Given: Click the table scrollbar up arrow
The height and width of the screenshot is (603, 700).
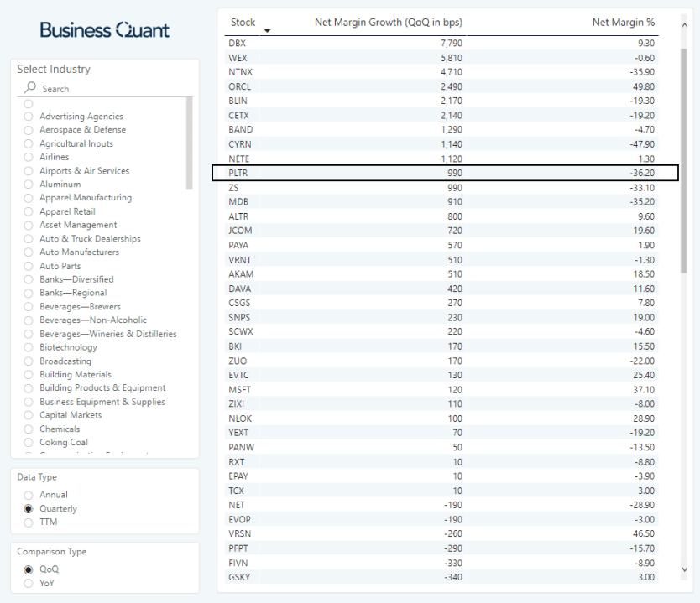Looking at the screenshot, I should [684, 25].
